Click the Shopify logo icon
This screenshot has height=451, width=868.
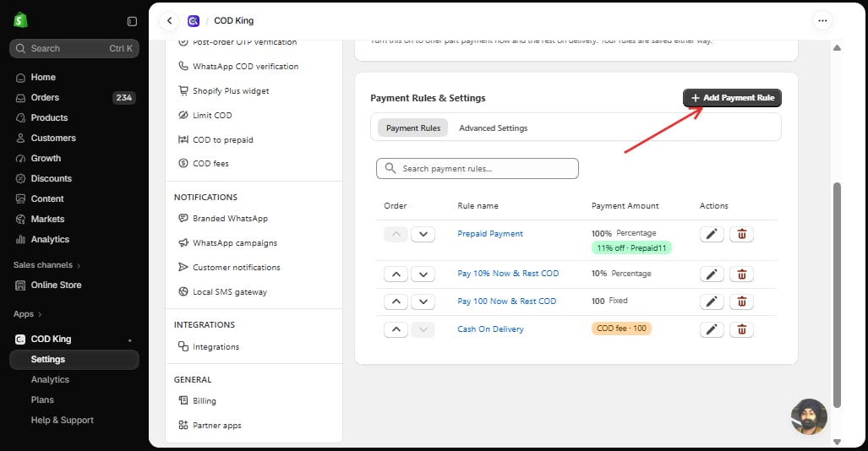[x=20, y=20]
